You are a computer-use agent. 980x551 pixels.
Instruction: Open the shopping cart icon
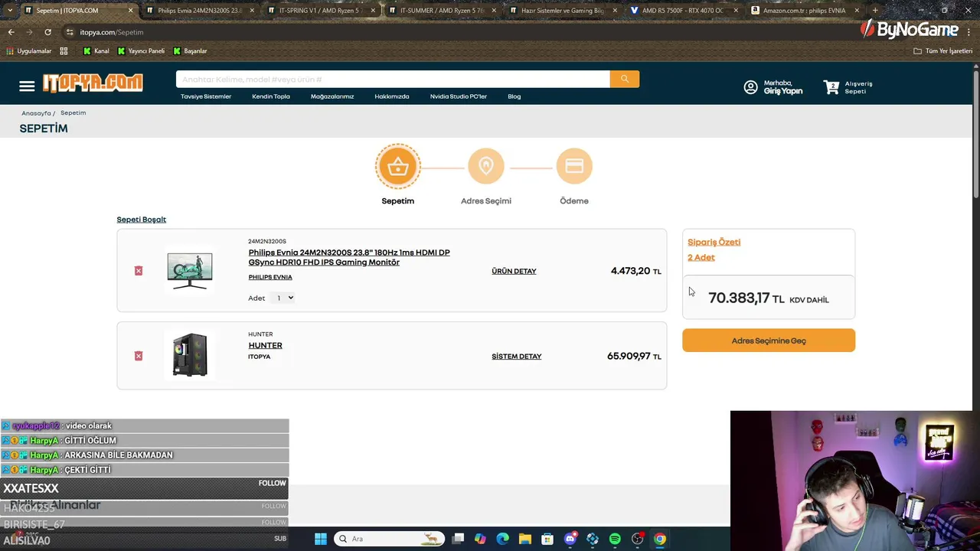click(x=831, y=87)
